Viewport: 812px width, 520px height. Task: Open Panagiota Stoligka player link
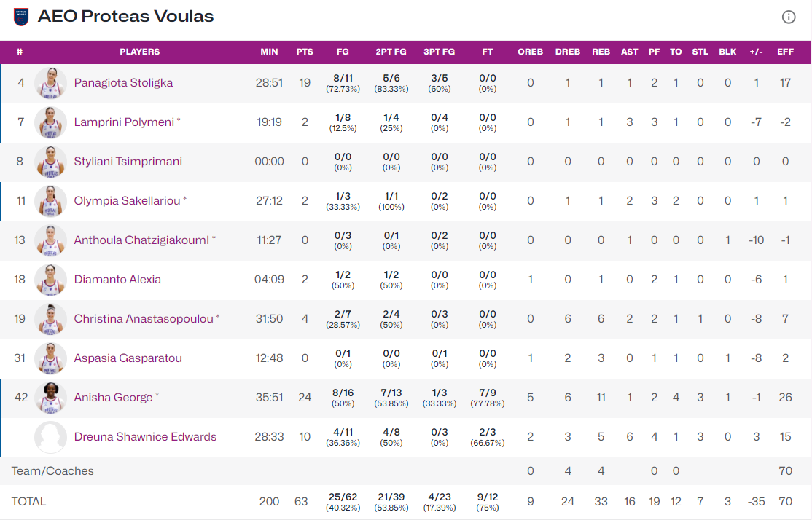123,83
